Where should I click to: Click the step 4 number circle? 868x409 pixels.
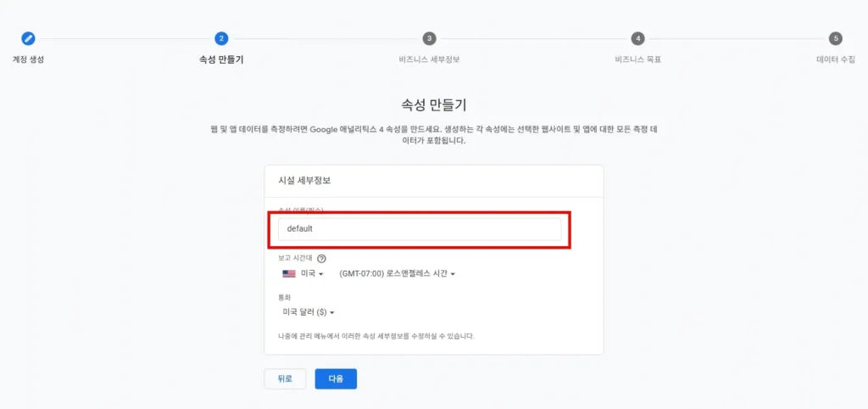pos(637,38)
